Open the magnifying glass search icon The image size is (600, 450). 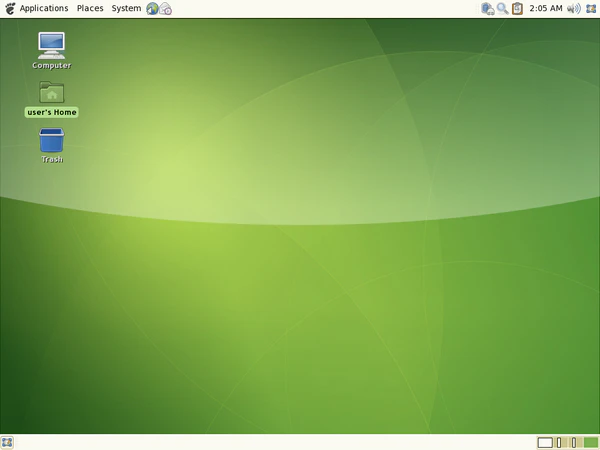(502, 8)
